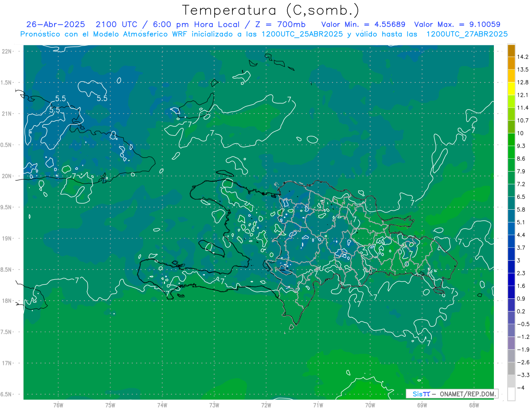Viewport: 532px width, 411px height.
Task: Click colorbar value "7.9"
Action: (521, 171)
